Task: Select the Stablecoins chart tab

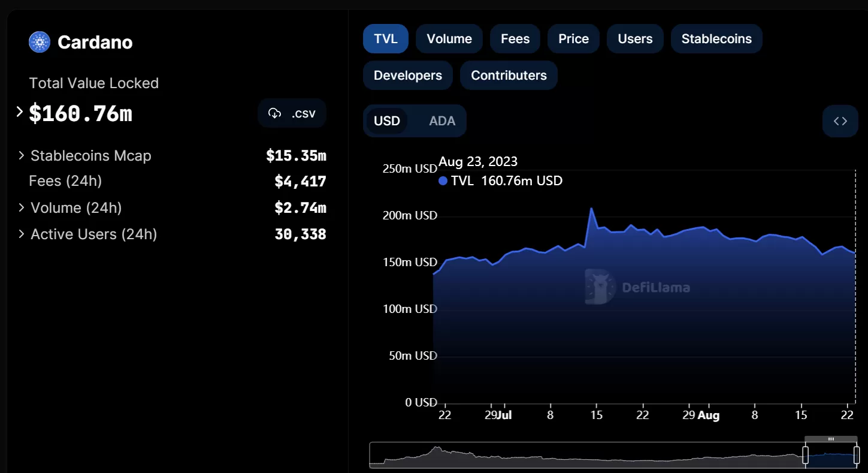Action: pos(716,39)
